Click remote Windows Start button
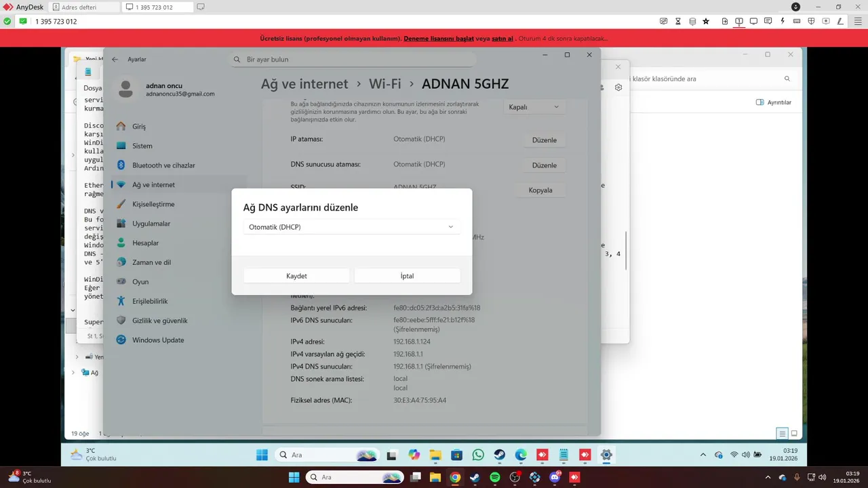The image size is (868, 488). (x=262, y=455)
